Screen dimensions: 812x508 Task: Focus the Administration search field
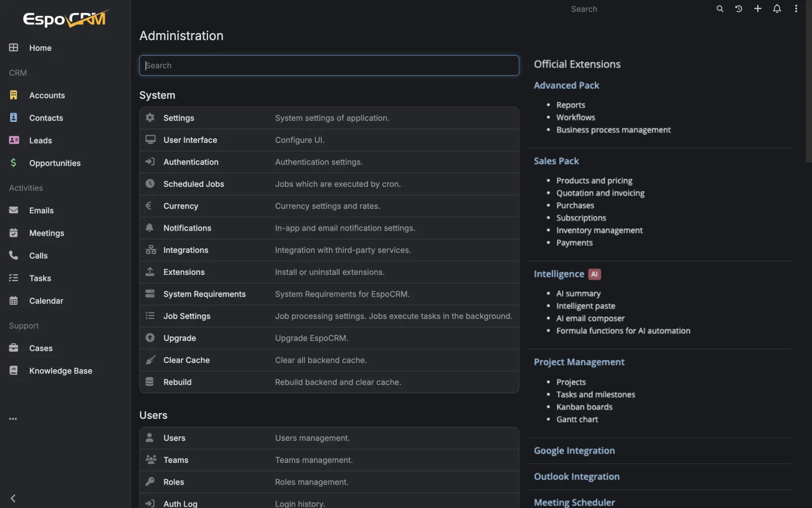[x=329, y=66]
